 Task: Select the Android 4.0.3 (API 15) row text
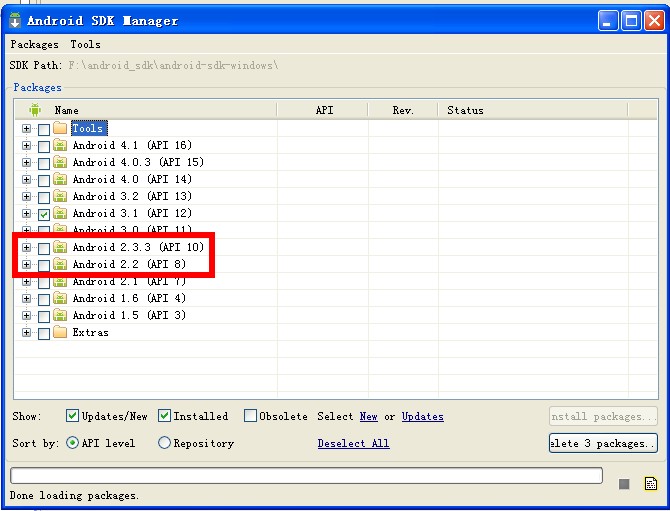click(138, 162)
